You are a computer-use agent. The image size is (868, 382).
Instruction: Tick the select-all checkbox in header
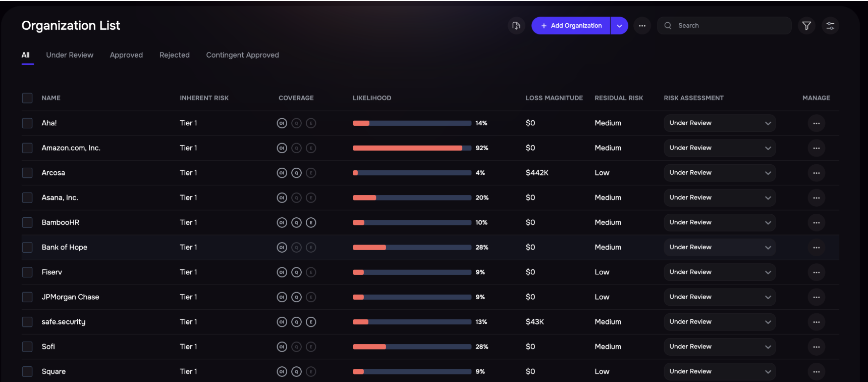(x=27, y=98)
